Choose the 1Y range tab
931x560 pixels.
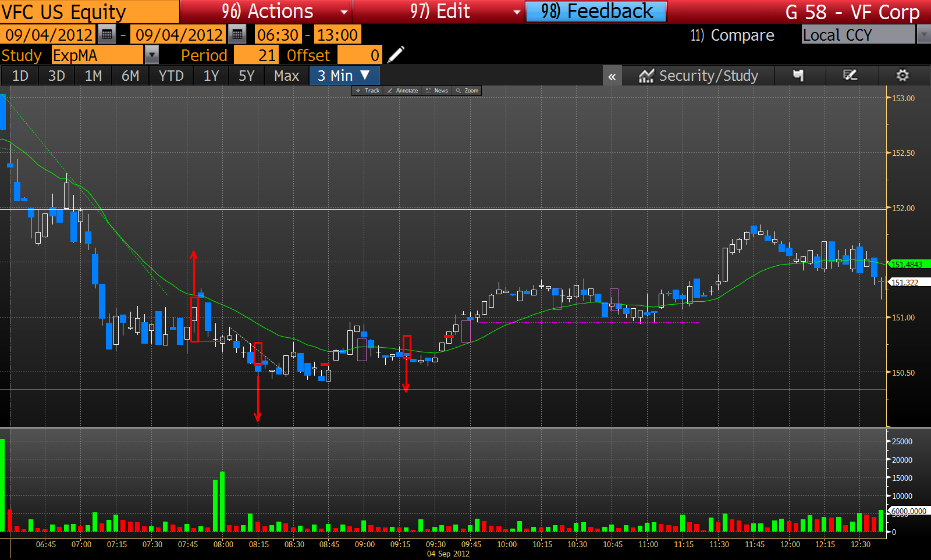[211, 76]
